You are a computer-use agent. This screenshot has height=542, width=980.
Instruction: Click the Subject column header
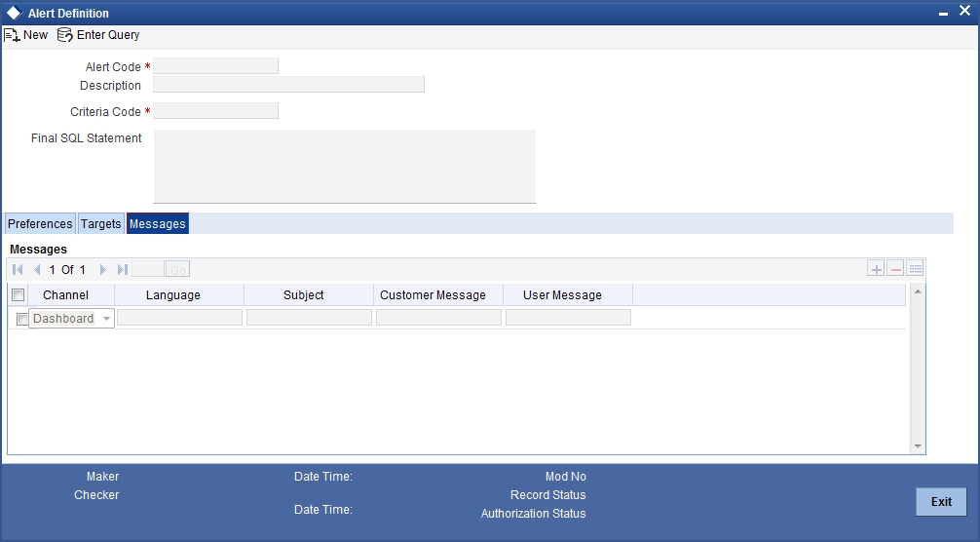304,295
